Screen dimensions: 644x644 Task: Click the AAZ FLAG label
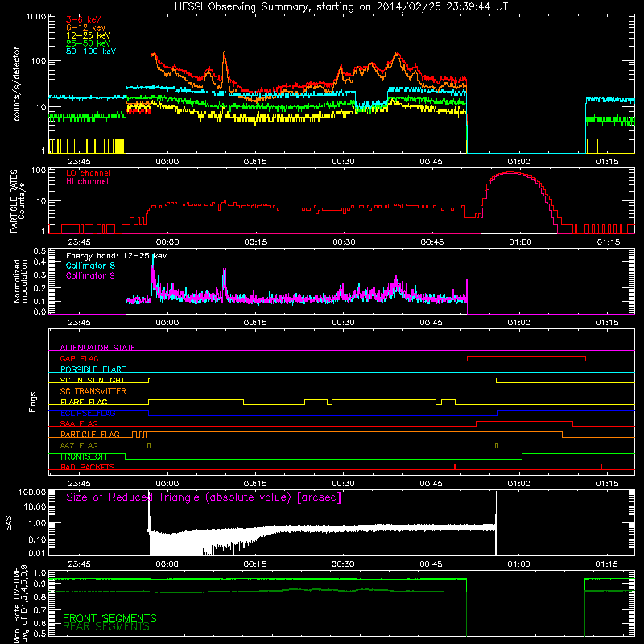[x=79, y=445]
